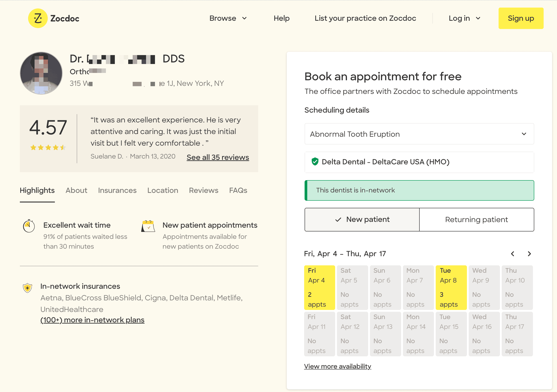Click the Zocdoc logo icon
This screenshot has width=557, height=392.
point(38,18)
